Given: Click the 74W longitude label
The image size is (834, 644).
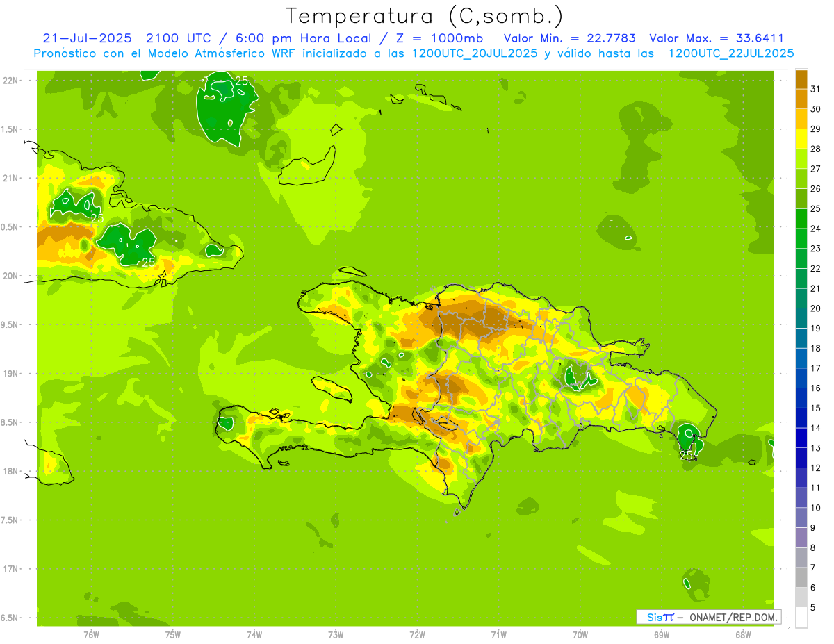Looking at the screenshot, I should click(x=254, y=635).
